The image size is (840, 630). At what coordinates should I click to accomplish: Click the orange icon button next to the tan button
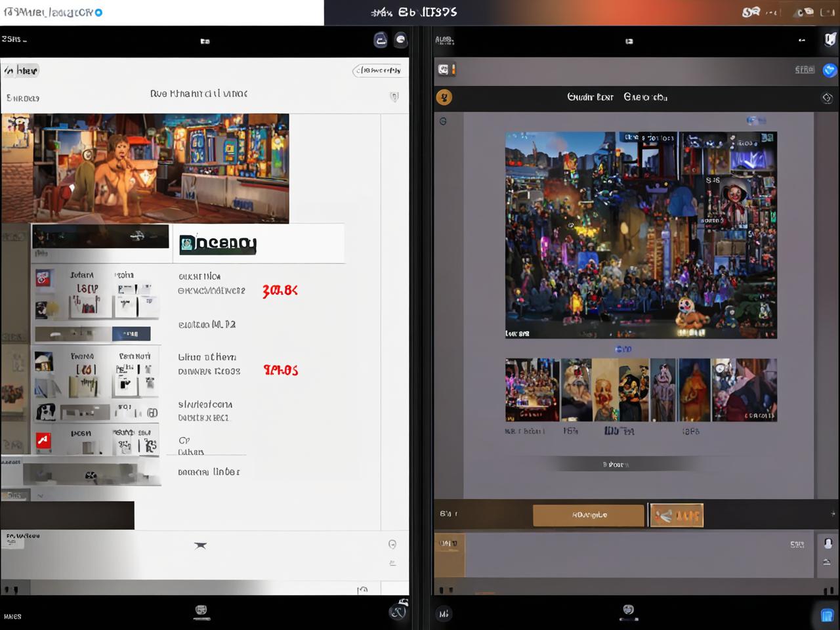click(677, 516)
